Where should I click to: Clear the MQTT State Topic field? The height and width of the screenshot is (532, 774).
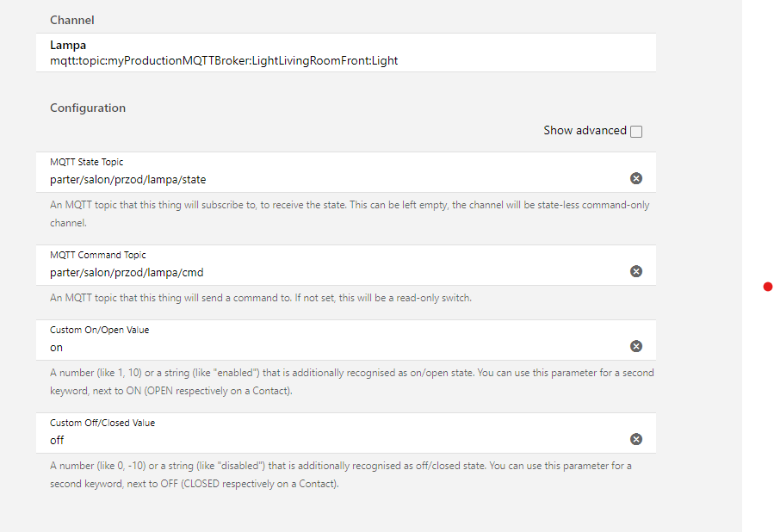click(635, 178)
